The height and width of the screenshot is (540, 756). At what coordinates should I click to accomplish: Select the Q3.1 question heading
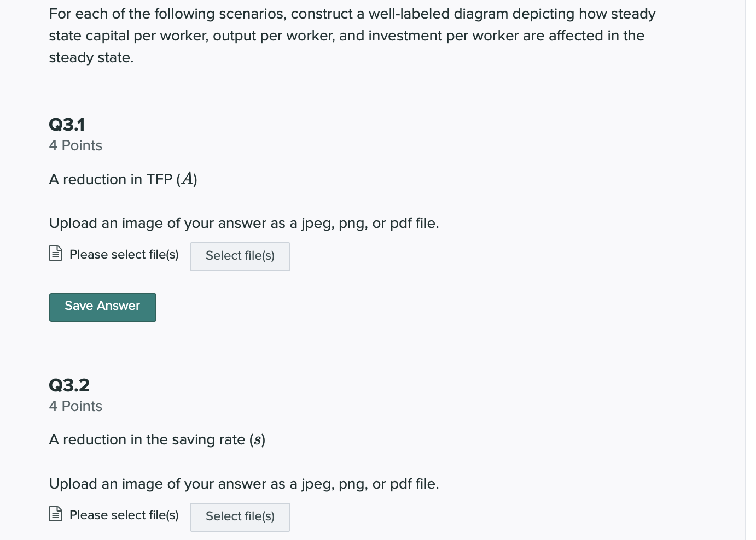[67, 125]
